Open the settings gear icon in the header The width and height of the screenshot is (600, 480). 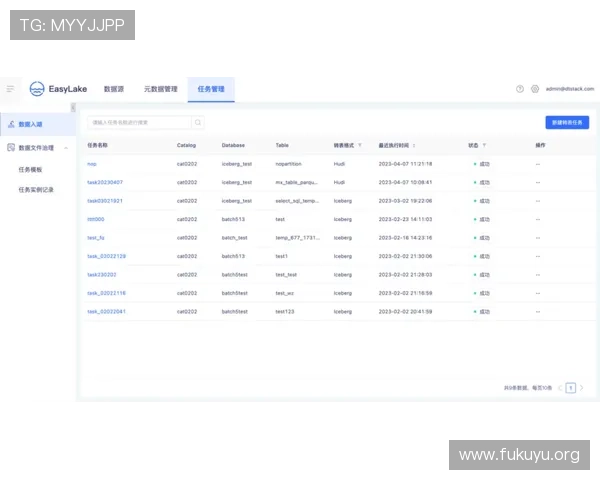(535, 89)
